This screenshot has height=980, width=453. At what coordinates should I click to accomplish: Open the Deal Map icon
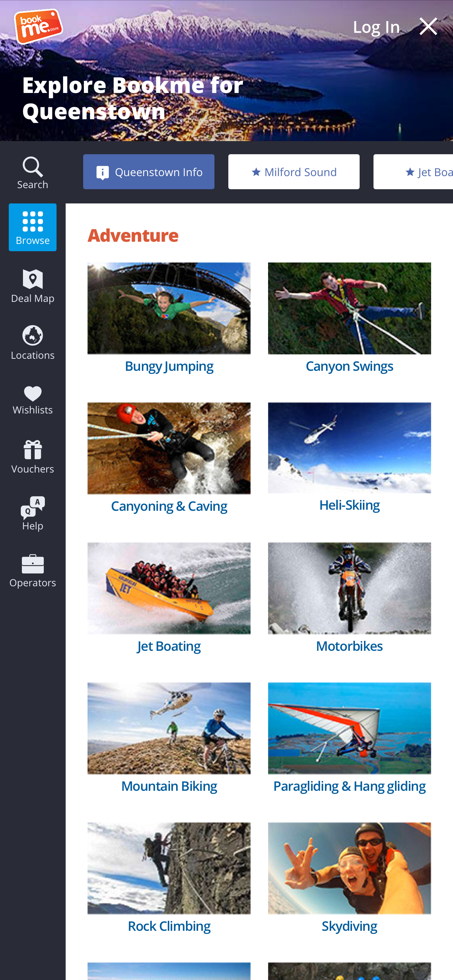tap(33, 279)
